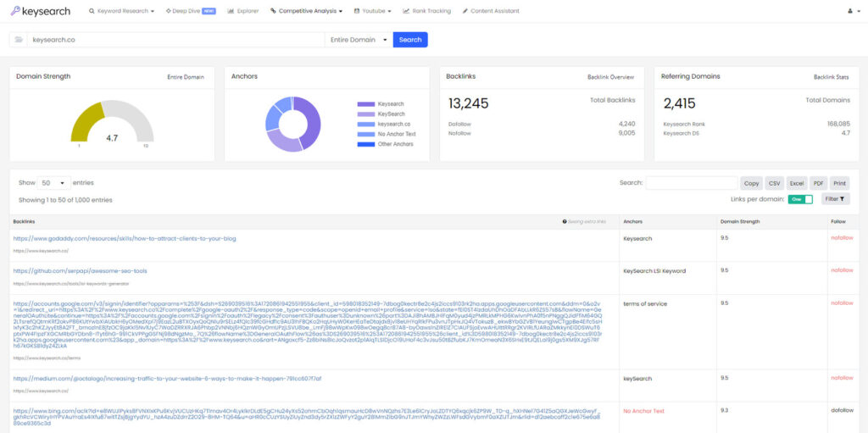Click the backlinks table Search input field
Screen dimensions: 868x433
tap(691, 183)
